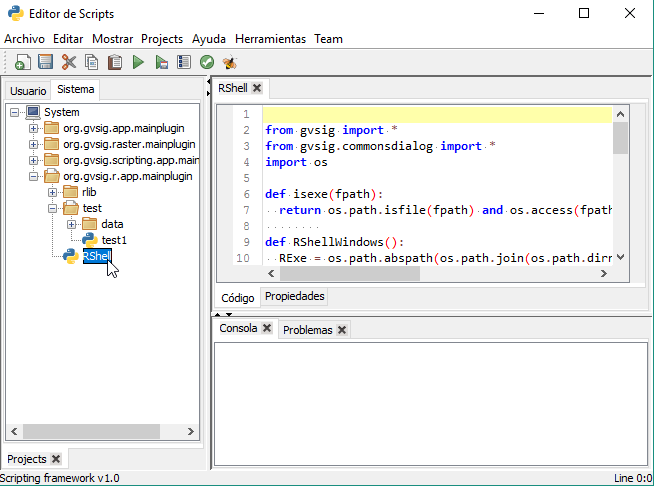Click the green checkmark toolbar icon
This screenshot has height=486, width=654.
point(207,63)
